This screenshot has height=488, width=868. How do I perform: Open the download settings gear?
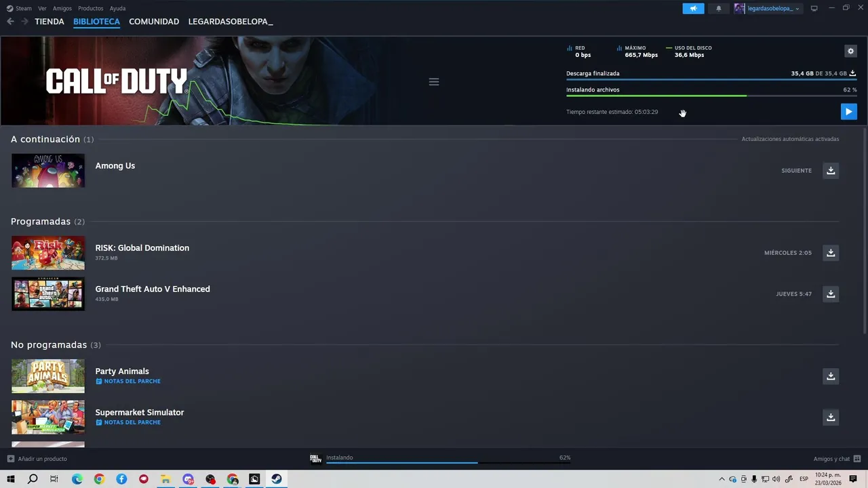850,51
